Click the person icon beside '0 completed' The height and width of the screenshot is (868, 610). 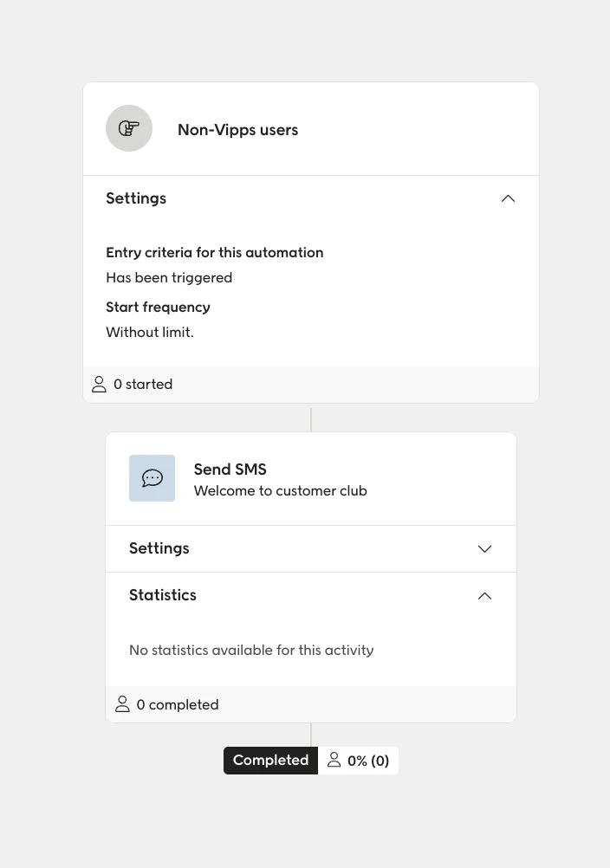122,704
